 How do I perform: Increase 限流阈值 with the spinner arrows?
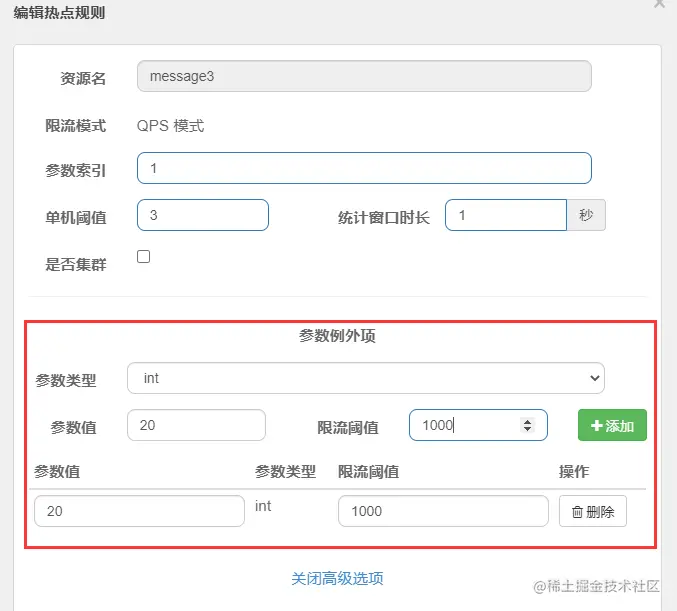point(527,421)
